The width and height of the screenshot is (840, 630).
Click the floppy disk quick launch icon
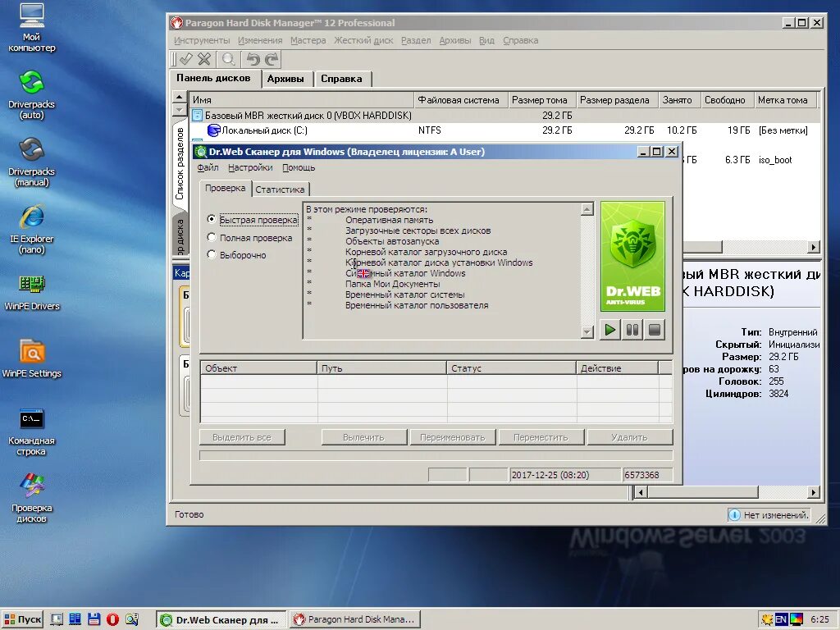tap(94, 619)
